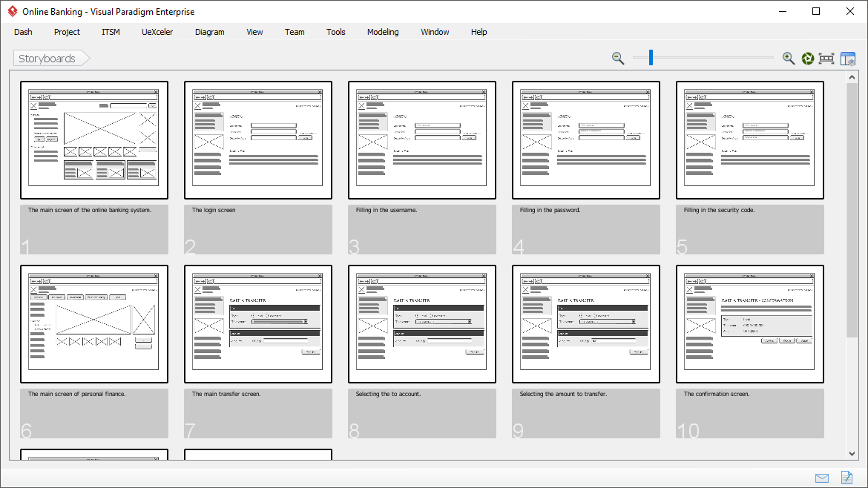Image resolution: width=868 pixels, height=488 pixels.
Task: Click the vertical scrollbar thumb
Action: pyautogui.click(x=852, y=210)
